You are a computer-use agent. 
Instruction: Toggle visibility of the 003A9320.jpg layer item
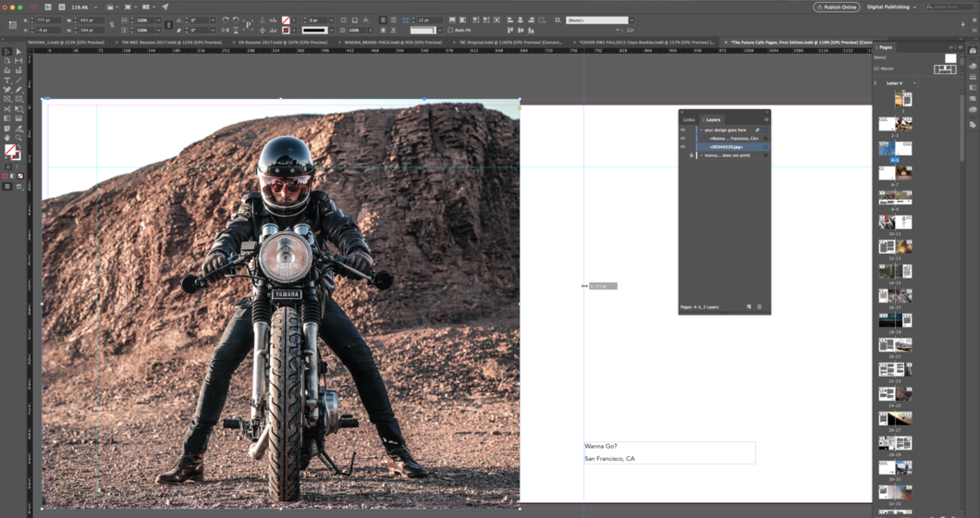click(x=683, y=147)
